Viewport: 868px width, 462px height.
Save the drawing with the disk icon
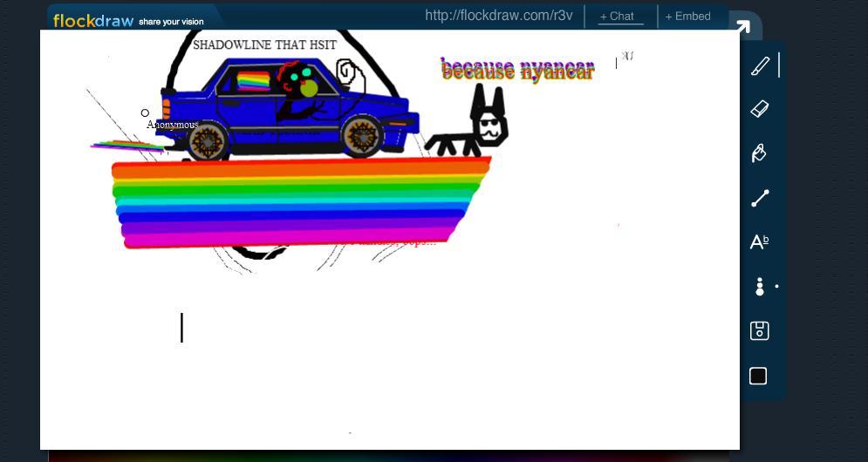pyautogui.click(x=759, y=330)
